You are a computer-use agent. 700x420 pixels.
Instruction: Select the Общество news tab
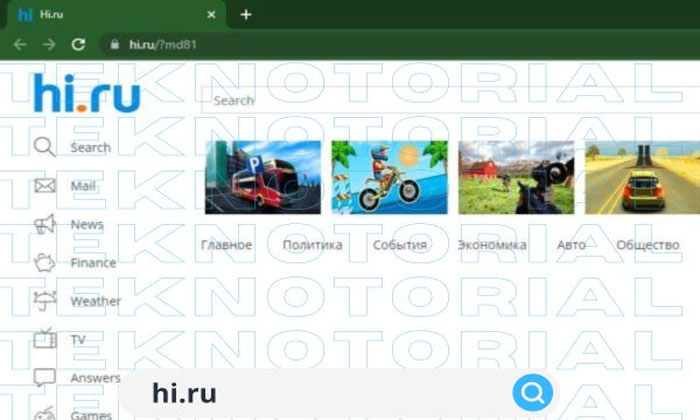[x=648, y=245]
